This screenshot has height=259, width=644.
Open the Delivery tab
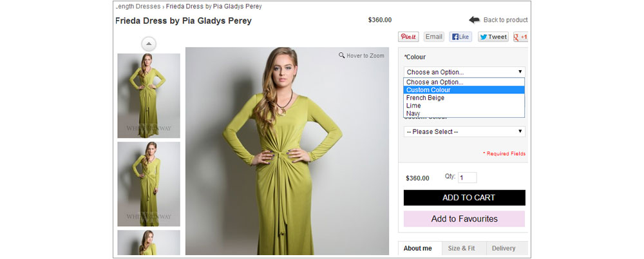tap(504, 248)
